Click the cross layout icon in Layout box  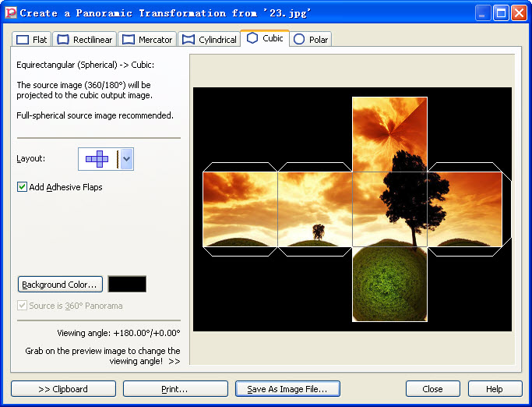pyautogui.click(x=97, y=158)
